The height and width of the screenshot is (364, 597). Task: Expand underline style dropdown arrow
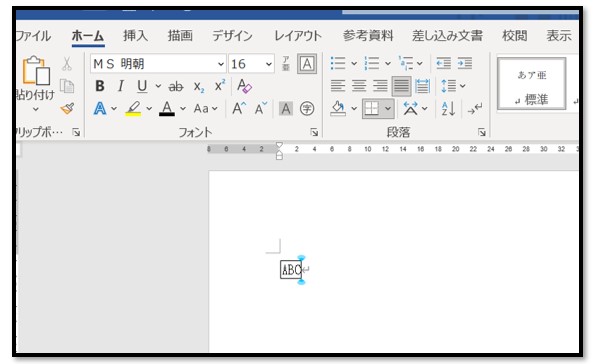click(158, 86)
